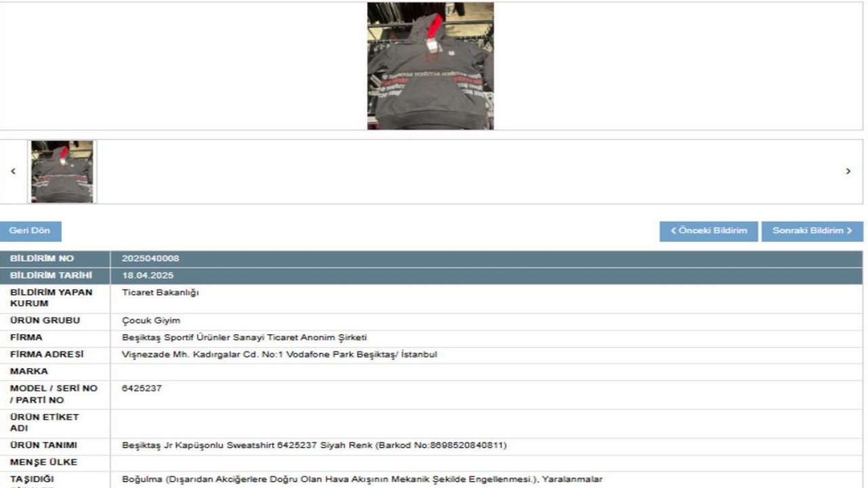The height and width of the screenshot is (488, 868).
Task: Click the notification date 18.04.2025
Action: pyautogui.click(x=148, y=275)
